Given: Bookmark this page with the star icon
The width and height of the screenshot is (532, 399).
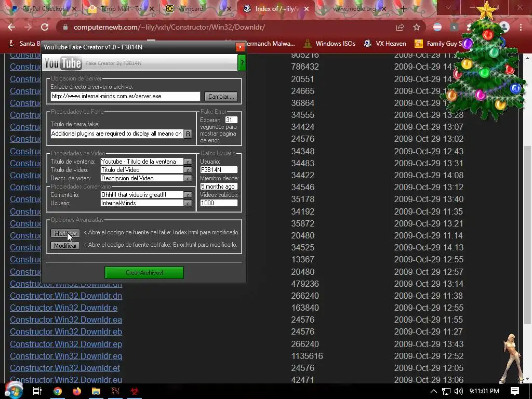Looking at the screenshot, I should pyautogui.click(x=417, y=27).
